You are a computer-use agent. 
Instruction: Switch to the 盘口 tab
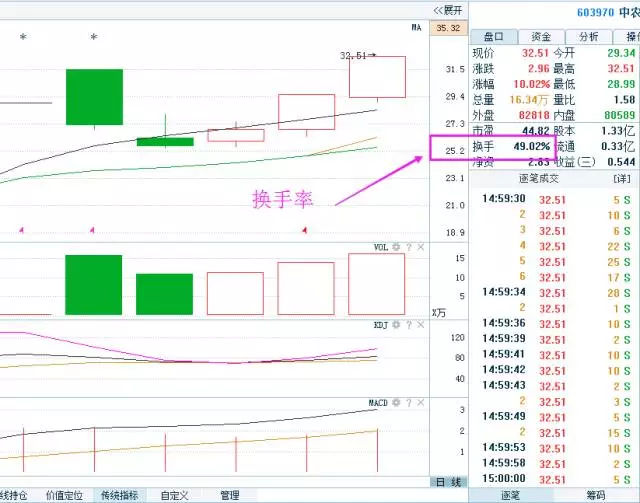494,37
